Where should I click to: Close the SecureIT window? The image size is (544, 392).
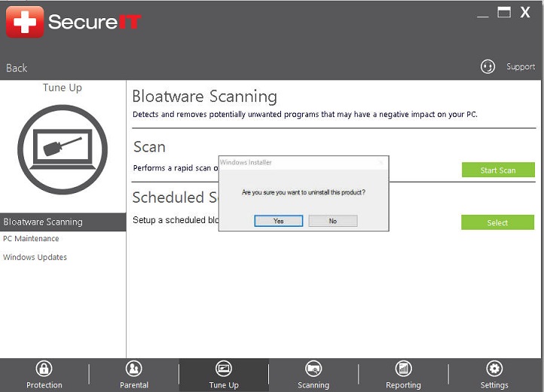[x=525, y=13]
